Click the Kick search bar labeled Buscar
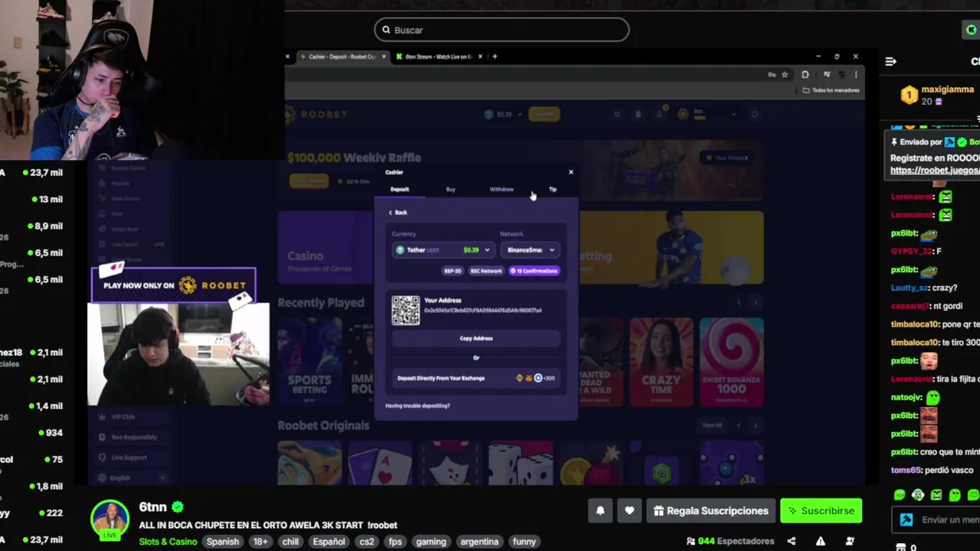This screenshot has height=551, width=980. 501,30
